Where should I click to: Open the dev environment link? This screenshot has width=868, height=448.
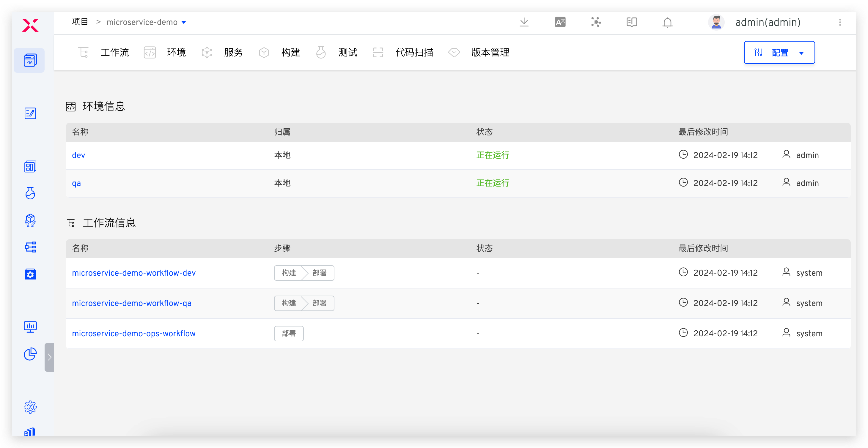click(x=78, y=155)
